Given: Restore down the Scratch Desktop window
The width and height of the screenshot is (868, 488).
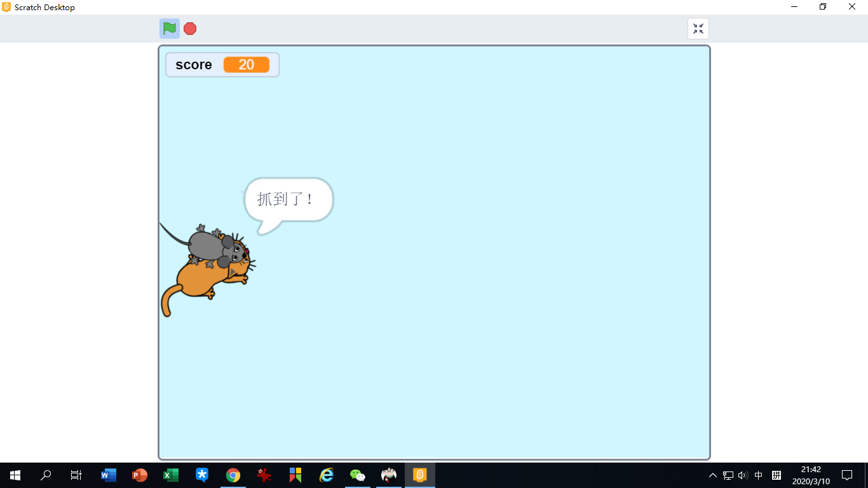Looking at the screenshot, I should (x=823, y=7).
